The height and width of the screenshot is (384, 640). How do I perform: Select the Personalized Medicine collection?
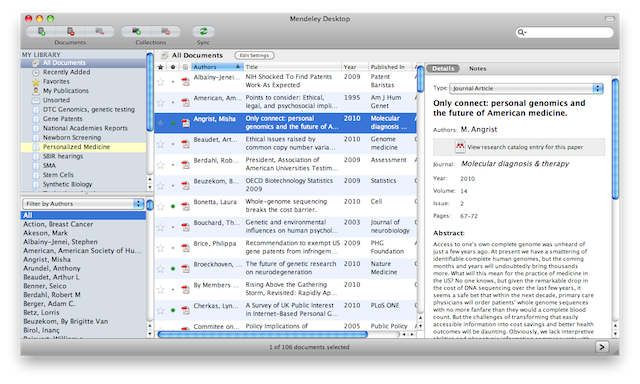pyautogui.click(x=83, y=147)
